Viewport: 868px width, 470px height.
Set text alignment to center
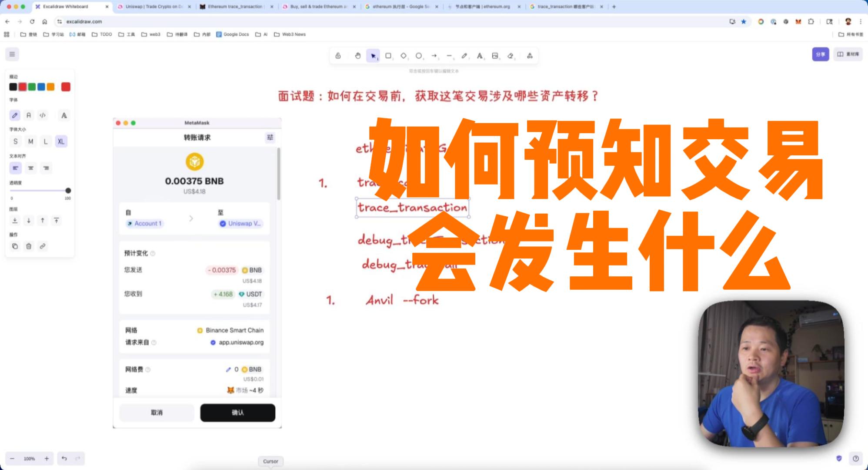click(x=31, y=168)
